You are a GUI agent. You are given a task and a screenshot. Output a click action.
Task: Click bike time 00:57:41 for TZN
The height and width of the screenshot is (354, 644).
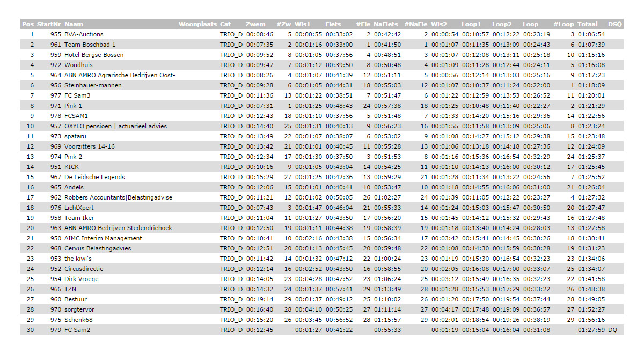(x=339, y=289)
